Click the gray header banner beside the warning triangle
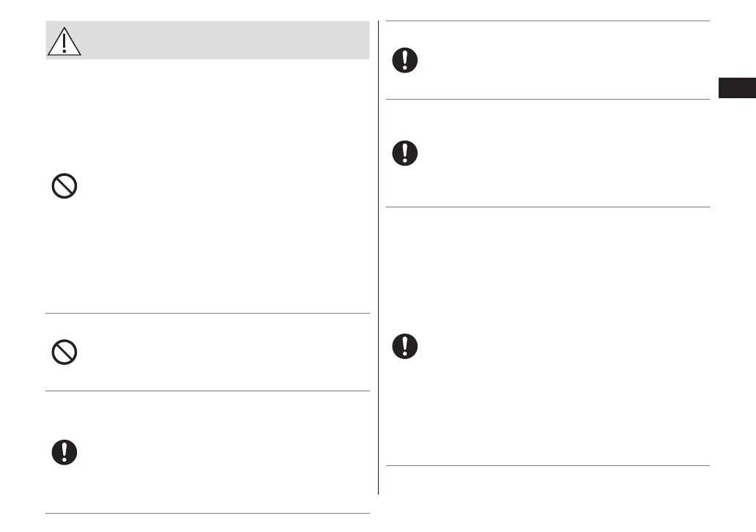The height and width of the screenshot is (532, 756). [220, 40]
